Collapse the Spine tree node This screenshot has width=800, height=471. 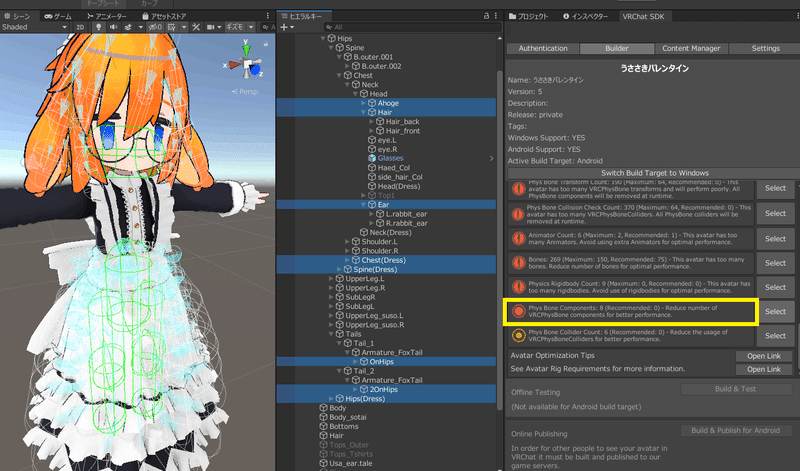click(x=331, y=47)
